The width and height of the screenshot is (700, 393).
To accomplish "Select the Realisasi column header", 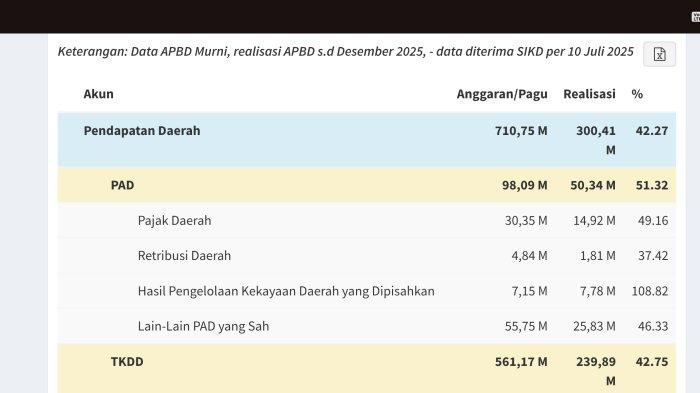I will [x=589, y=94].
